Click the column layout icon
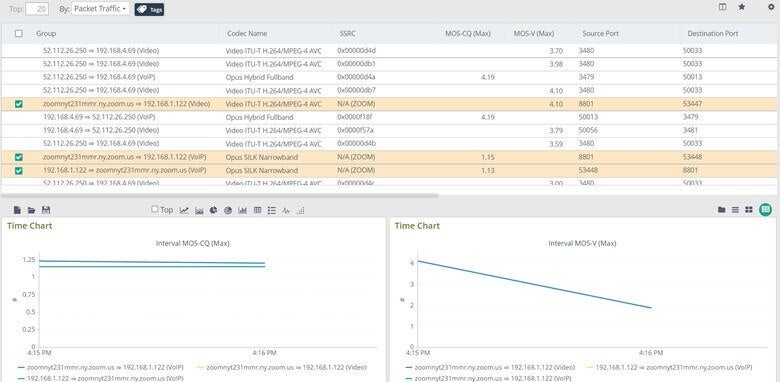Viewport: 780px width, 382px height. [722, 7]
